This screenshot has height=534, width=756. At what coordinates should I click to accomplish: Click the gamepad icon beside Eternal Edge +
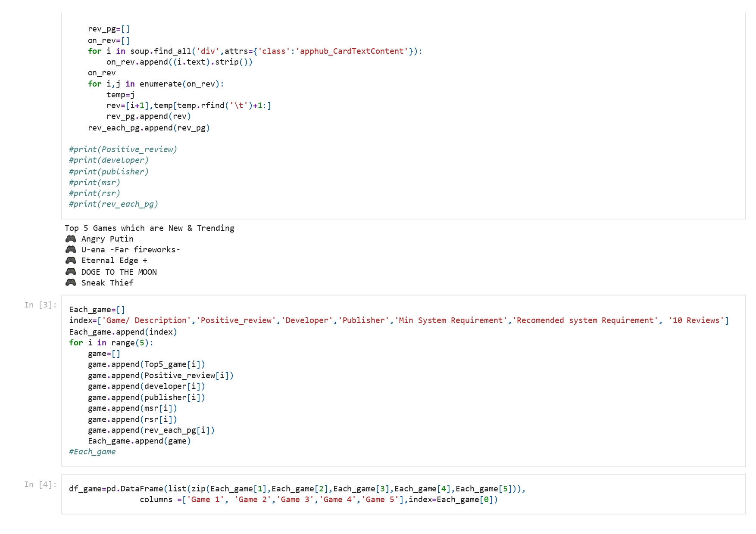tap(71, 260)
